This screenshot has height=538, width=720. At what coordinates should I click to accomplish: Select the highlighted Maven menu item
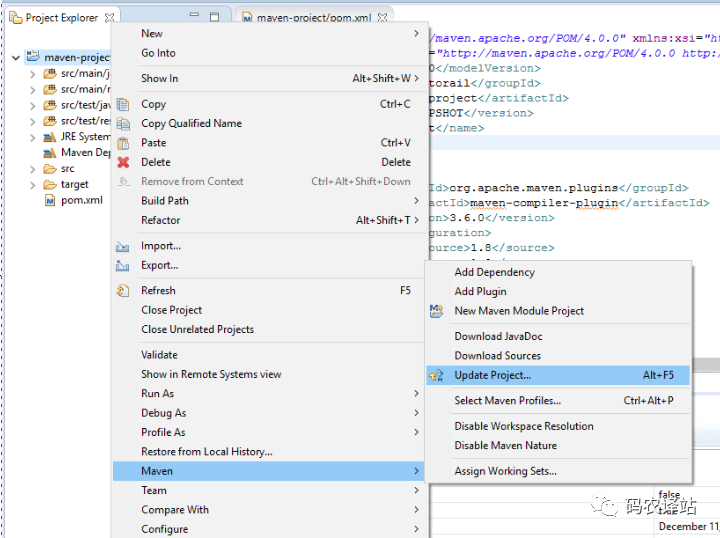[268, 471]
